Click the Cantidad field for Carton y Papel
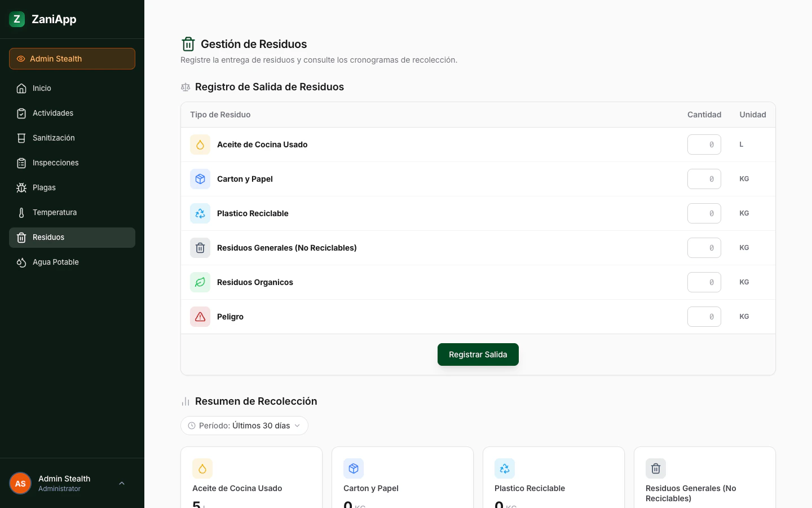The width and height of the screenshot is (812, 508). click(704, 179)
